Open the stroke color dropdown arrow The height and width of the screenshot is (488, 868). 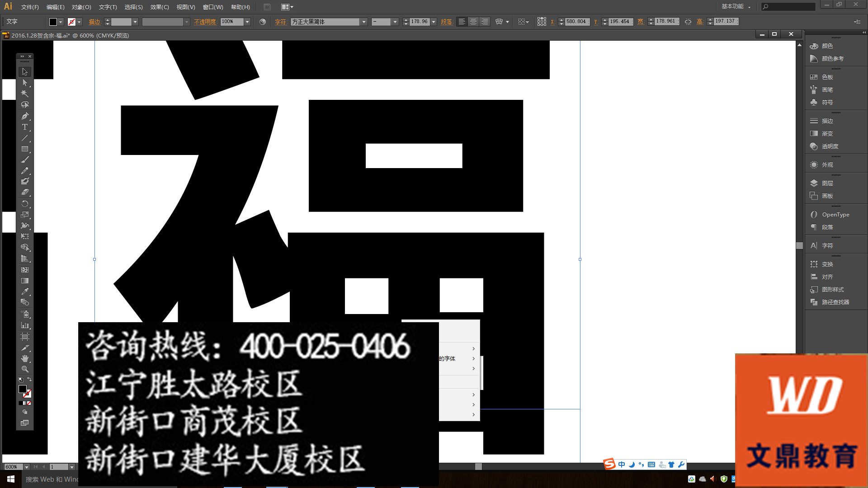coord(79,22)
